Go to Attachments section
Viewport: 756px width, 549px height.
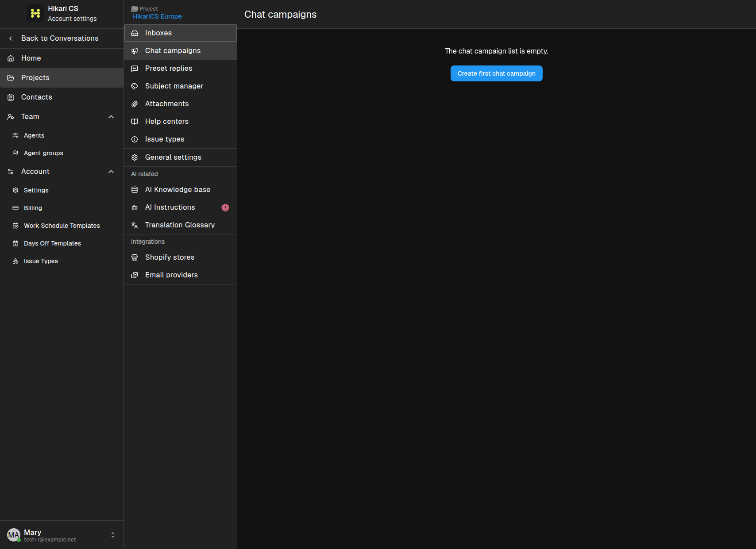(180, 104)
